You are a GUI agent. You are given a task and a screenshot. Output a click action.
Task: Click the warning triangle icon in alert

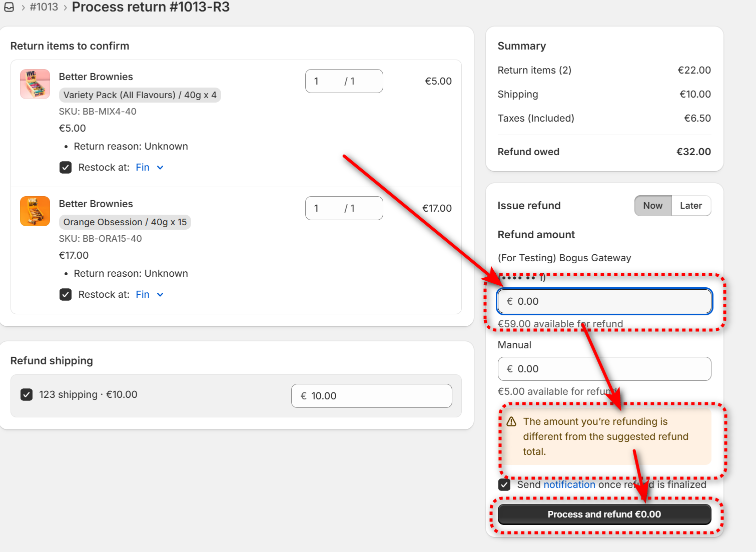511,422
